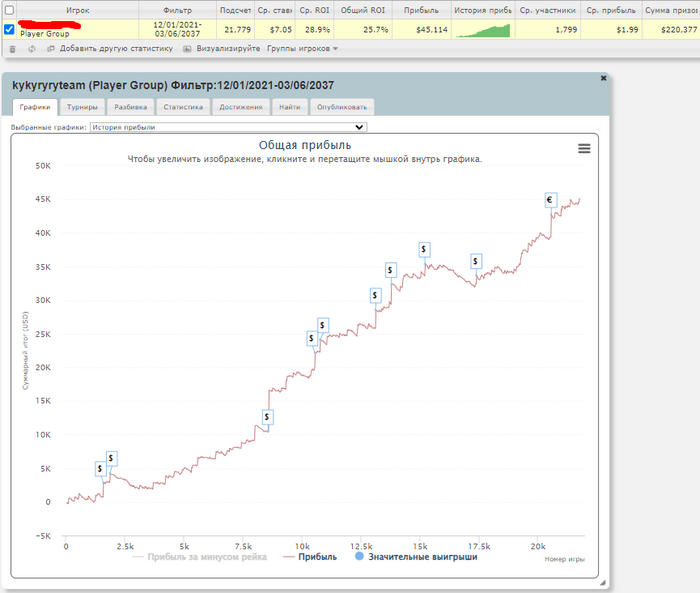The width and height of the screenshot is (700, 593).
Task: Click the 'Player Group' label in row
Action: click(45, 34)
